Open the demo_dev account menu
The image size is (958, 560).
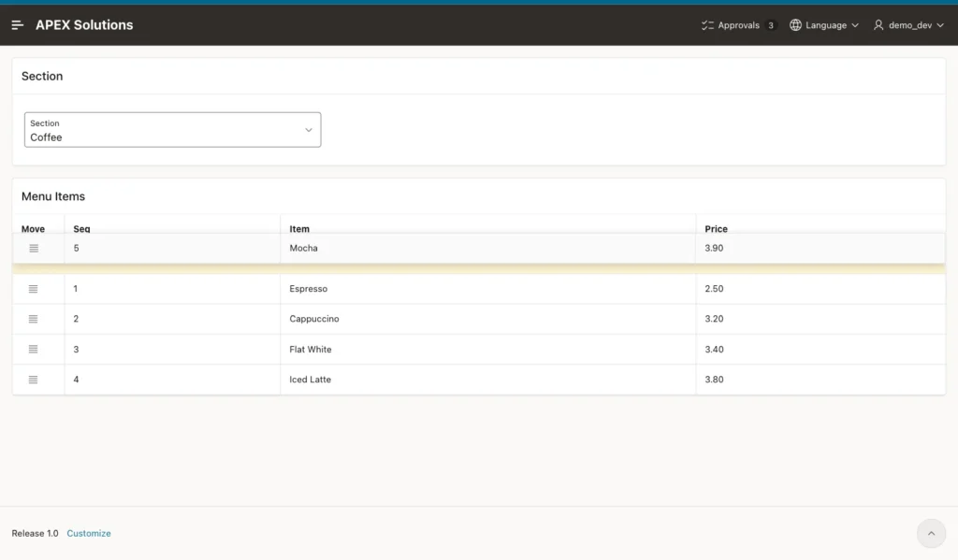tap(910, 25)
